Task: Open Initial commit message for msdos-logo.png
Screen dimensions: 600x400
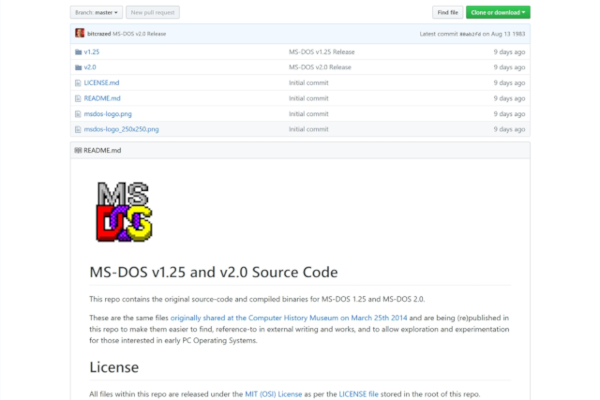Action: pos(308,114)
